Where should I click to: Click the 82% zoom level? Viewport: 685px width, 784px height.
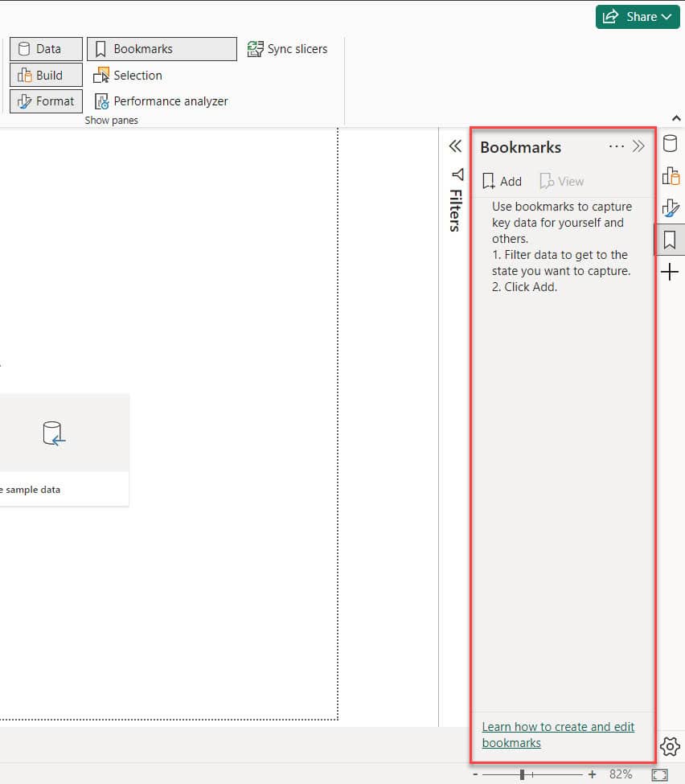click(621, 774)
